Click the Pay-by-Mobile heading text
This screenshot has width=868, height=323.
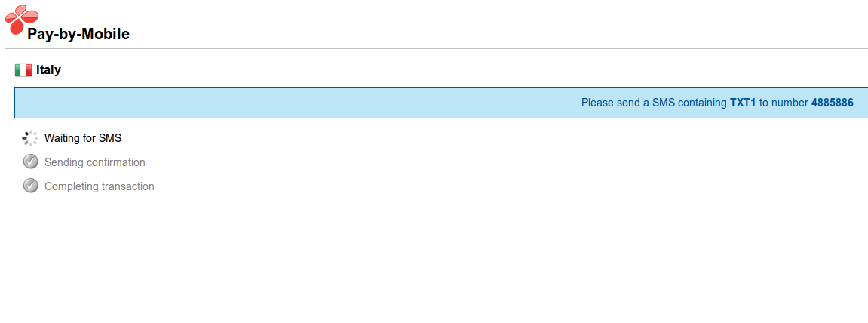78,35
